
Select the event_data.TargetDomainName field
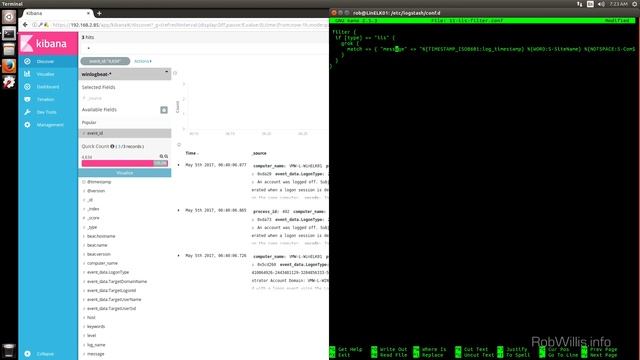[x=117, y=281]
